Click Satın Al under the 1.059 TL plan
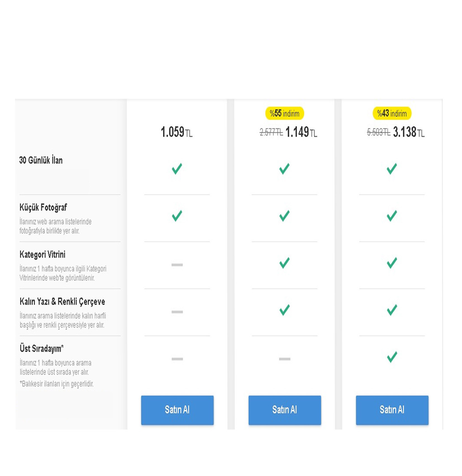 coord(177,410)
